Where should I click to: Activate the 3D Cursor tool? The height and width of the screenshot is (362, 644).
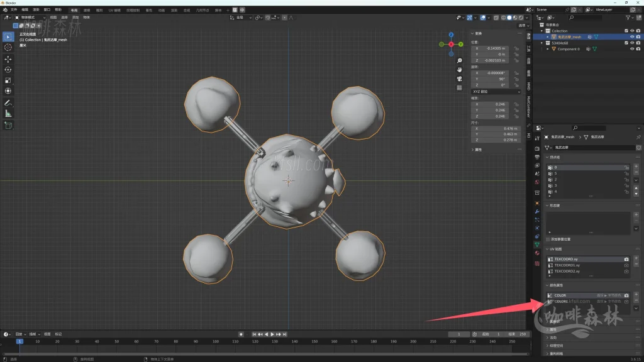click(x=8, y=47)
